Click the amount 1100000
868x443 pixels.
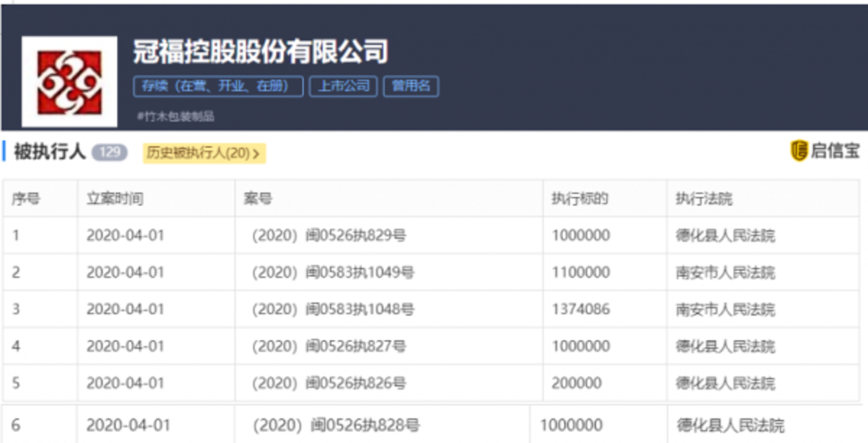581,272
